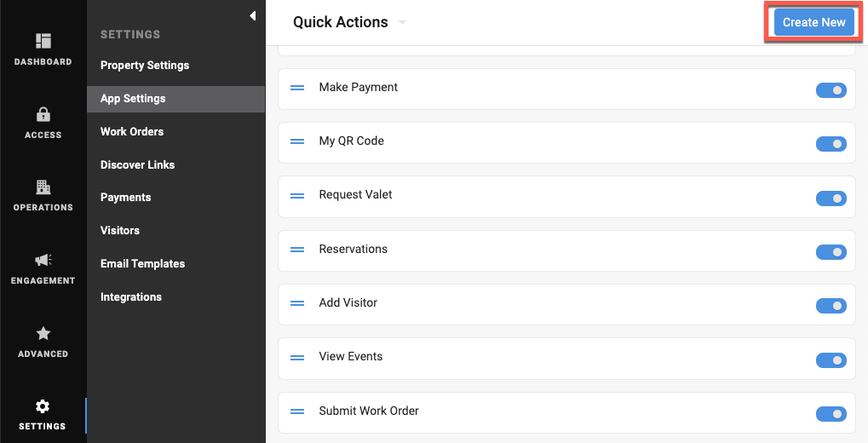Toggle the Submit Work Order switch

click(831, 413)
